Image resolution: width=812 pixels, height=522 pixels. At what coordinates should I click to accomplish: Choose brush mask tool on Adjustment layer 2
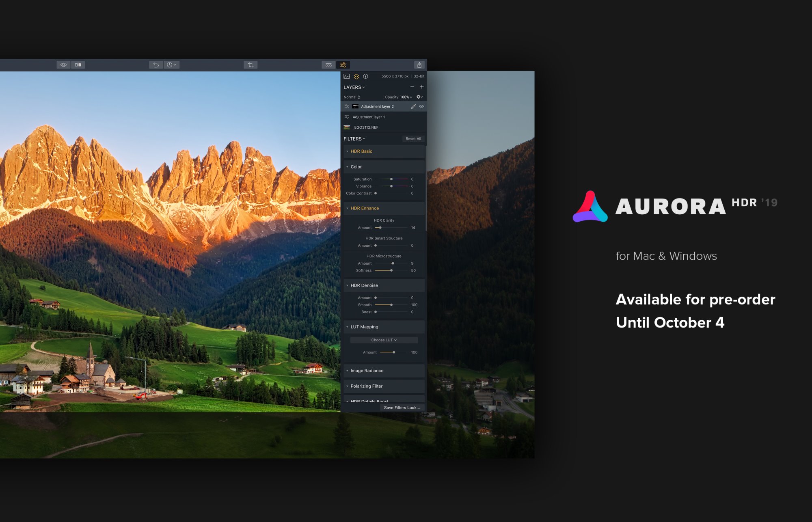(x=413, y=106)
